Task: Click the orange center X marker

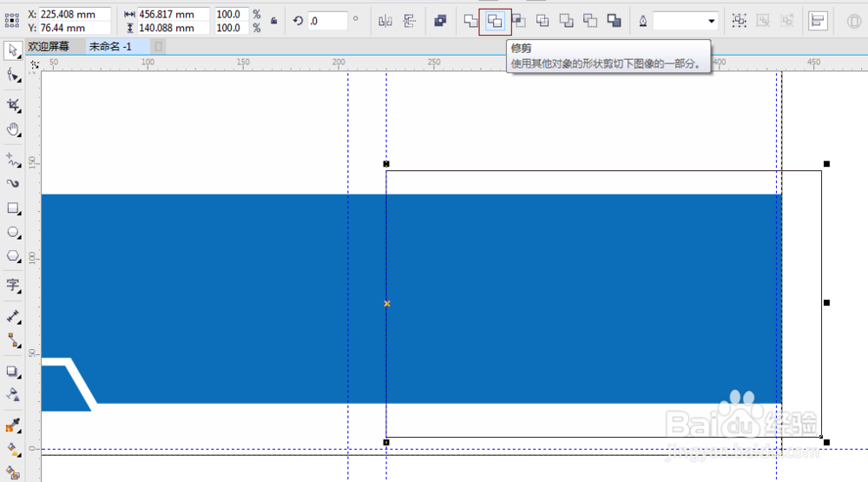Action: (387, 304)
